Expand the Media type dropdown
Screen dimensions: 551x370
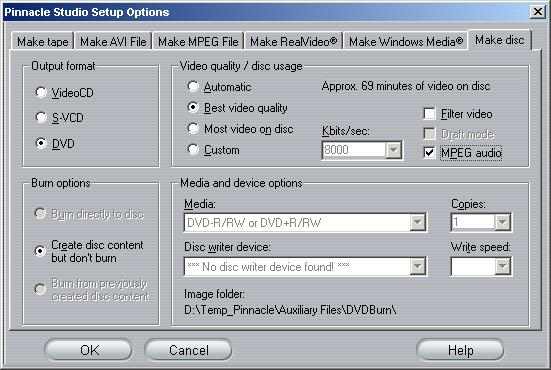click(x=418, y=222)
